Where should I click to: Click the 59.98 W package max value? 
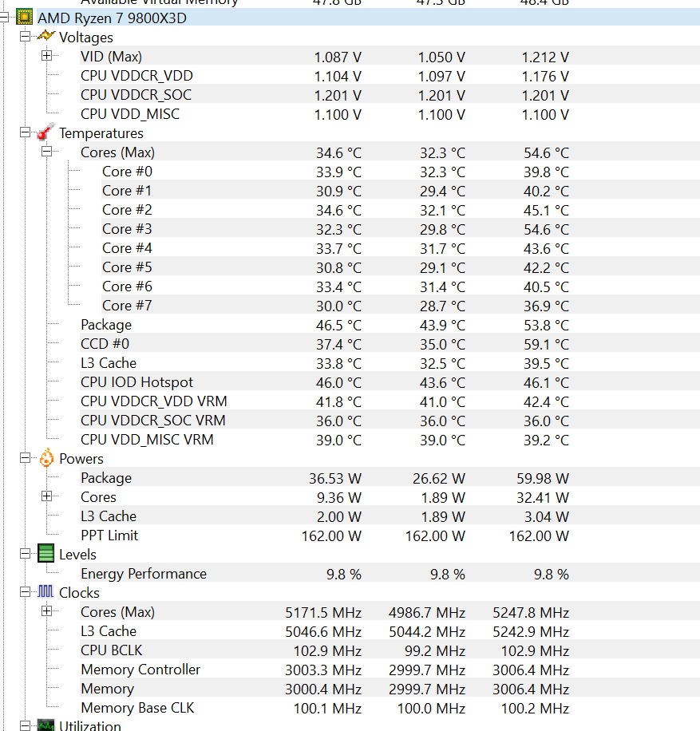543,478
